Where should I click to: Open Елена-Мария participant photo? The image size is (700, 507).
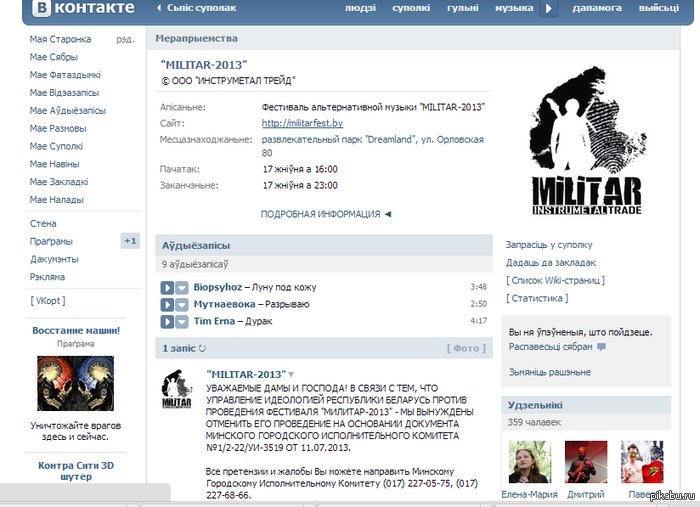[530, 462]
